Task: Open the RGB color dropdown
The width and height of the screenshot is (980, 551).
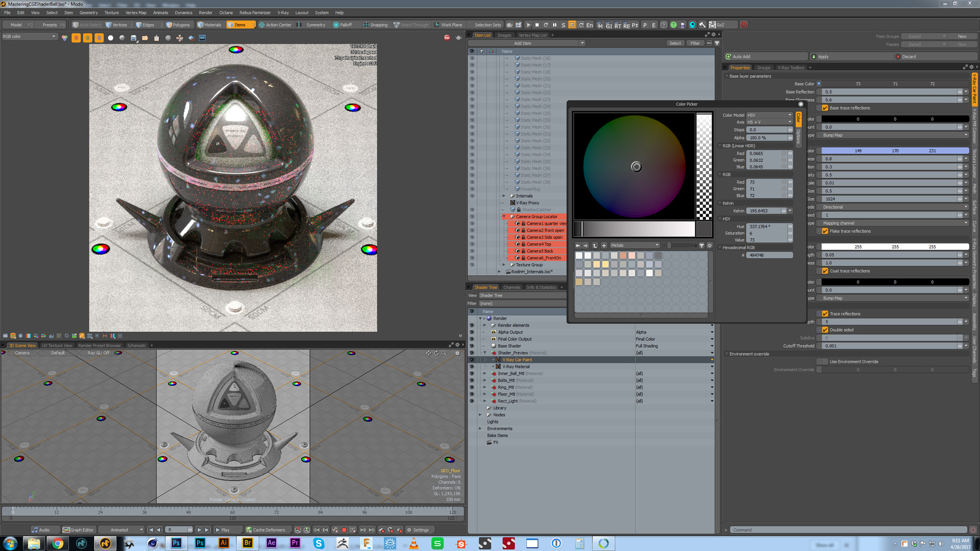Action: [x=29, y=36]
